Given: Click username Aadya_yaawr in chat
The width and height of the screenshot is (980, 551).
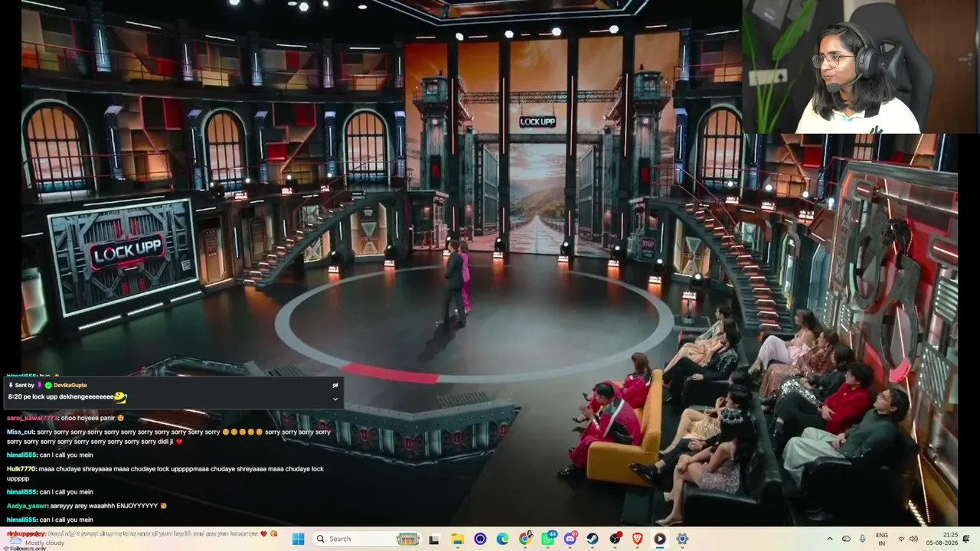Looking at the screenshot, I should [x=27, y=506].
